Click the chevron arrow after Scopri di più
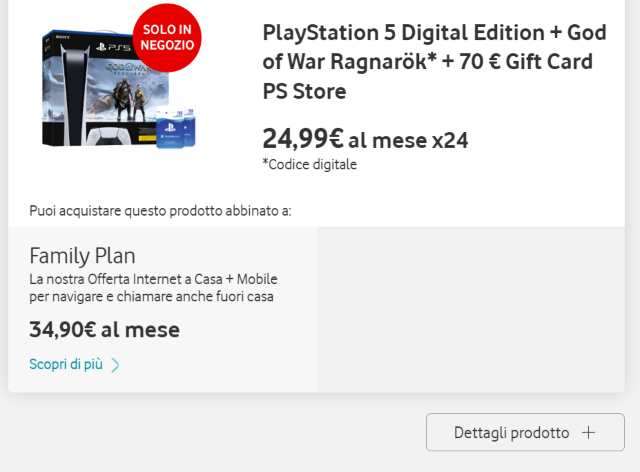The image size is (640, 472). coord(115,365)
